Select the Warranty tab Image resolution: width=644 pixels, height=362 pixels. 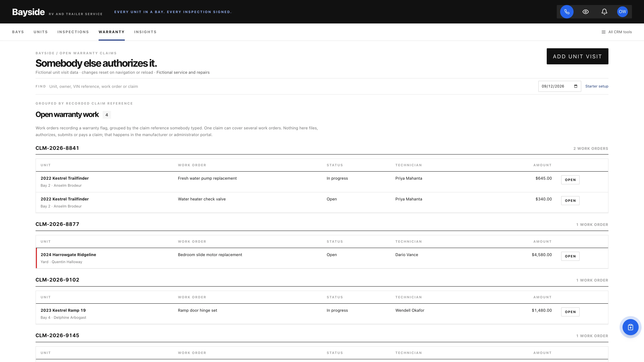112,32
